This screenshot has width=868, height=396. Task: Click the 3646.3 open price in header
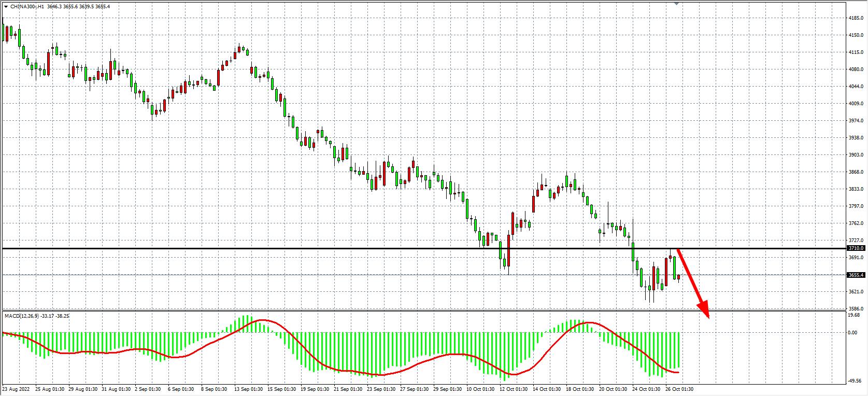[x=53, y=7]
